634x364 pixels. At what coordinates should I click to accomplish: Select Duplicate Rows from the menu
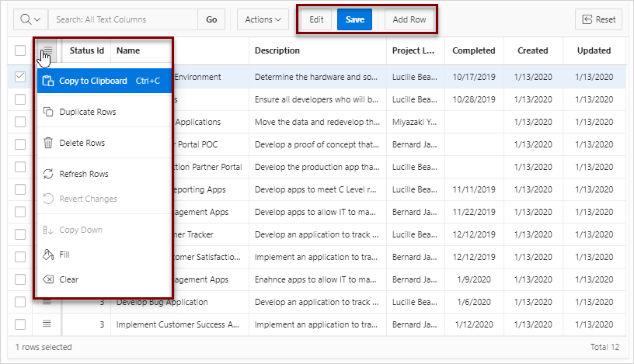(x=88, y=112)
